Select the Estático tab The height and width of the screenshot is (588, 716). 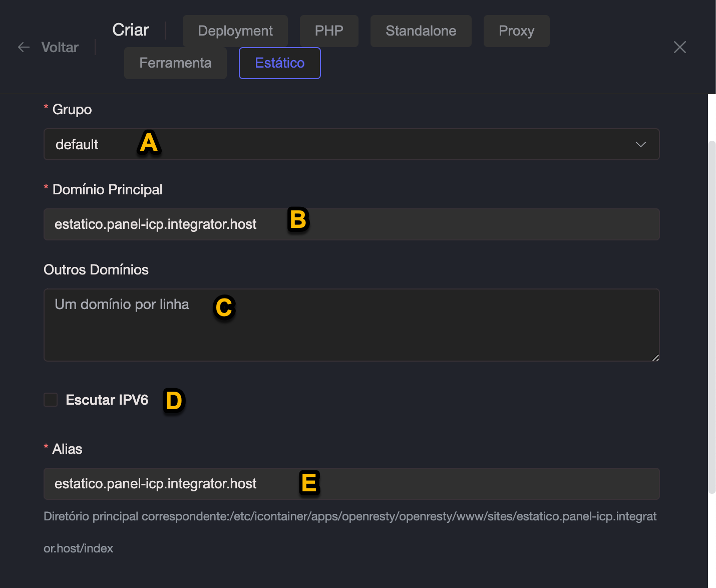[279, 63]
